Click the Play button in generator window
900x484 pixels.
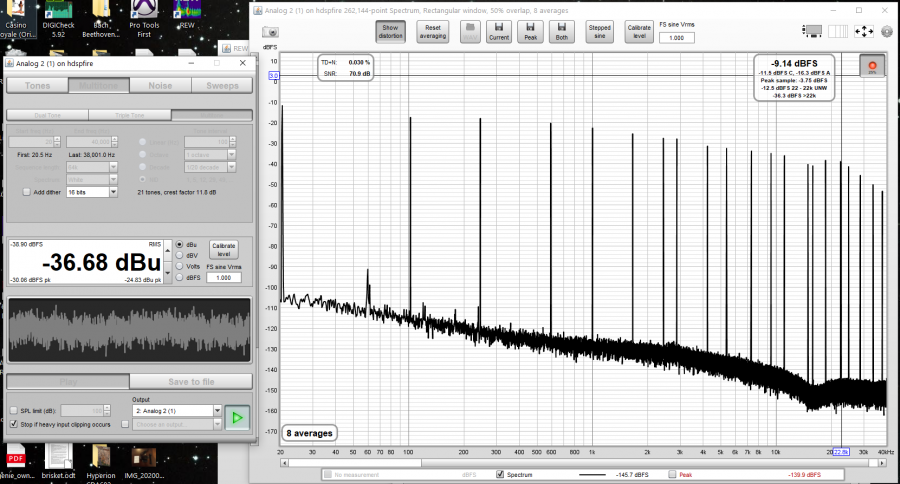point(68,382)
